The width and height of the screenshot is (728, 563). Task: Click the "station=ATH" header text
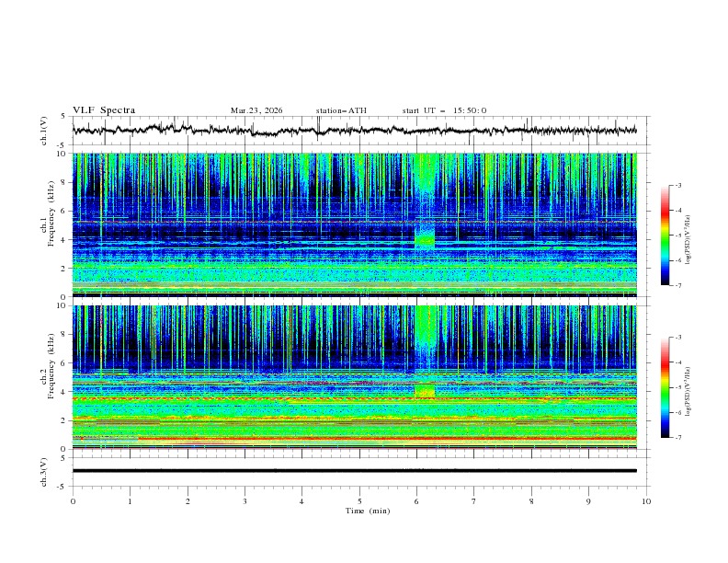click(x=341, y=110)
